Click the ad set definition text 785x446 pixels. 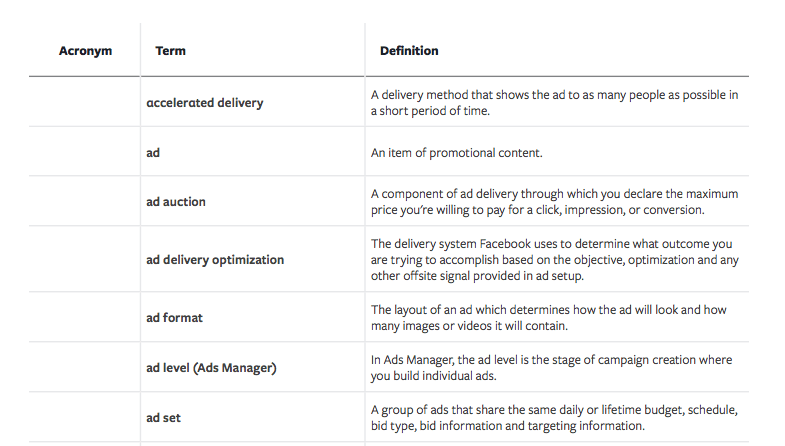(553, 418)
